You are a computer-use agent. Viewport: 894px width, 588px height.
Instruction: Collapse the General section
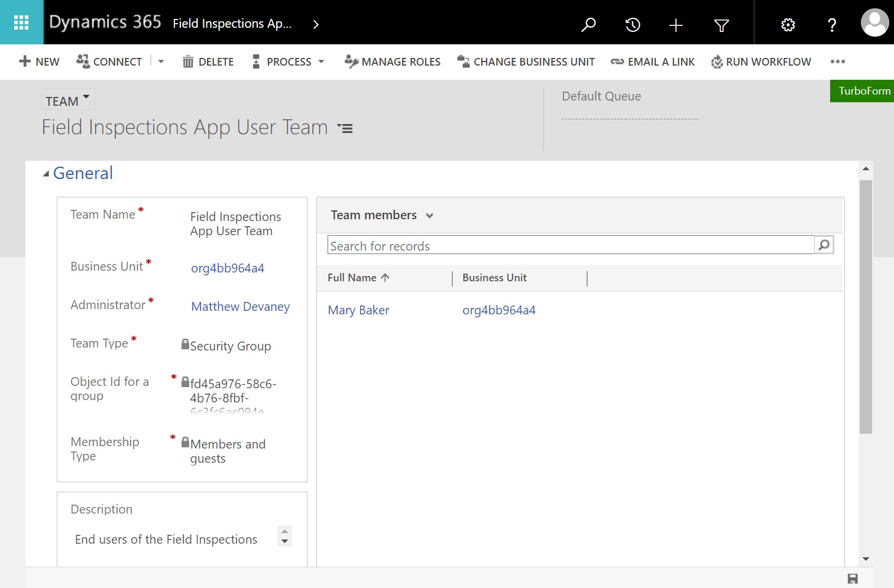coord(46,173)
